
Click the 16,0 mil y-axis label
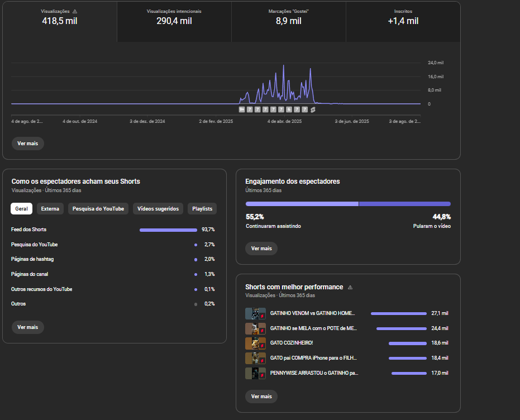pos(436,77)
